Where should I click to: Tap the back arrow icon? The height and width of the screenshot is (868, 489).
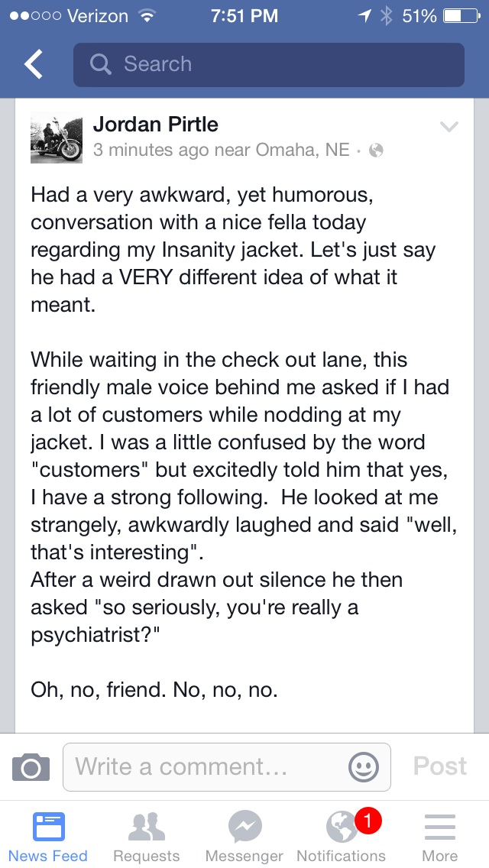[x=34, y=65]
